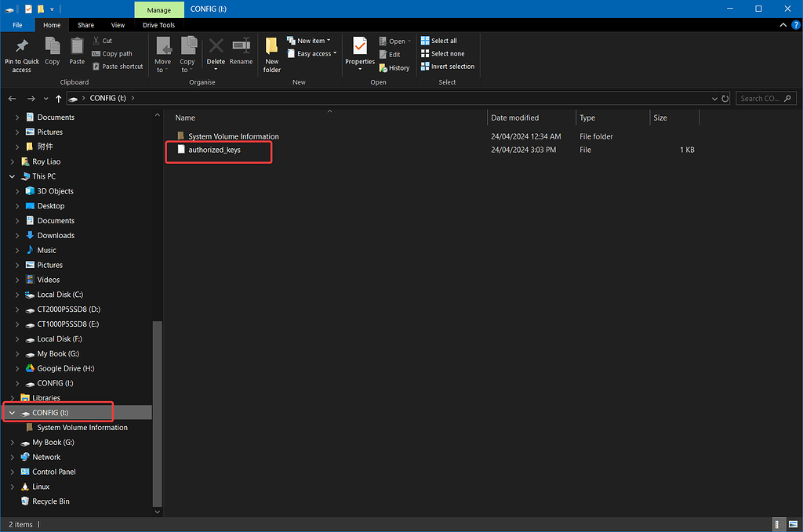Click inside the Search CONFIG box

pos(761,98)
